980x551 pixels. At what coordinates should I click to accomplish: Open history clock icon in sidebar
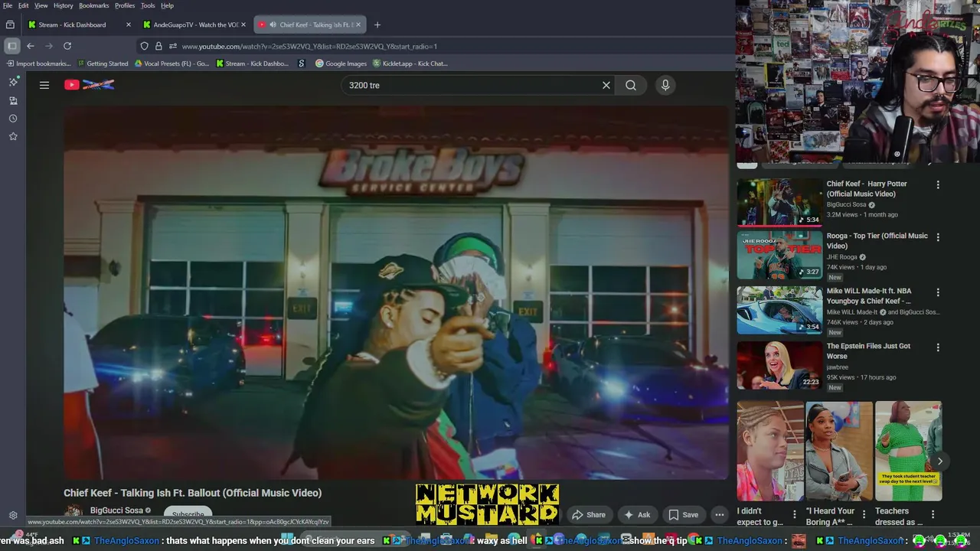tap(13, 119)
